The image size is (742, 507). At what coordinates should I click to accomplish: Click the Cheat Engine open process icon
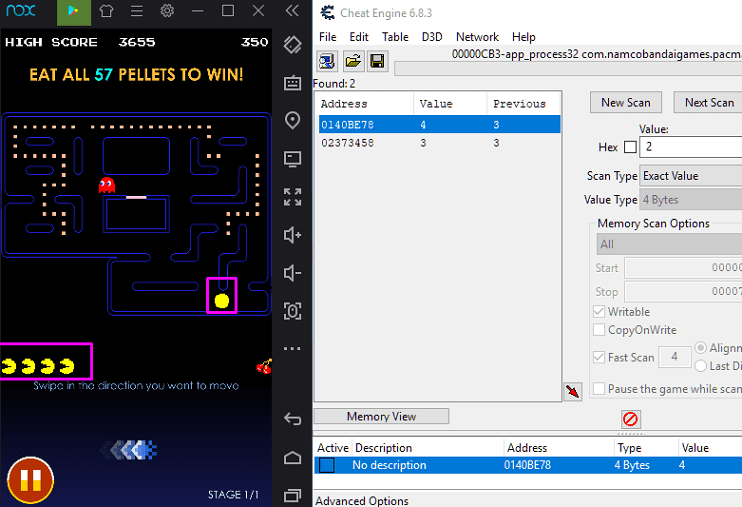tap(327, 61)
